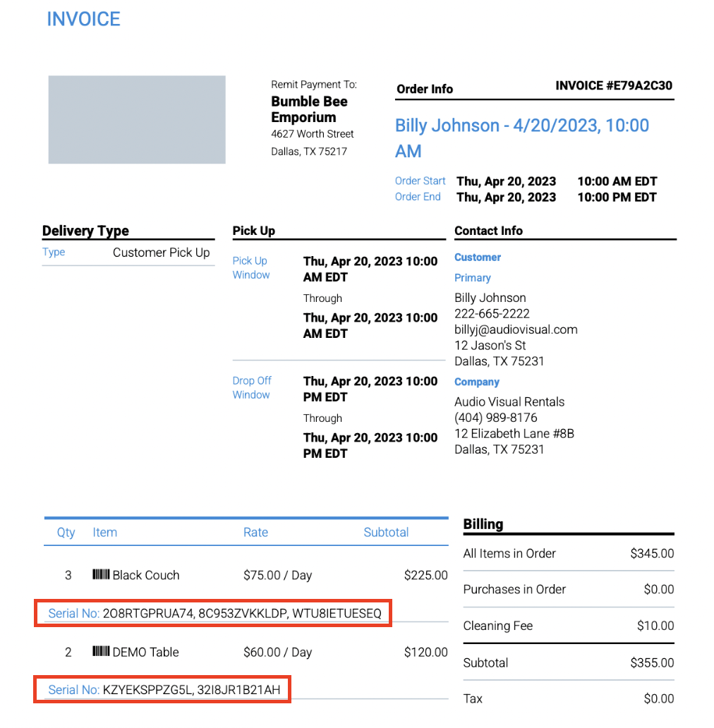The image size is (714, 728).
Task: Click the barcode icon beside Black Couch
Action: click(x=101, y=575)
